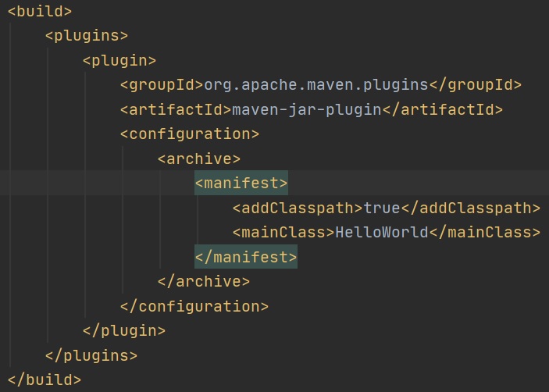549x392 pixels.
Task: Click the opening <archive> tag
Action: (x=198, y=159)
